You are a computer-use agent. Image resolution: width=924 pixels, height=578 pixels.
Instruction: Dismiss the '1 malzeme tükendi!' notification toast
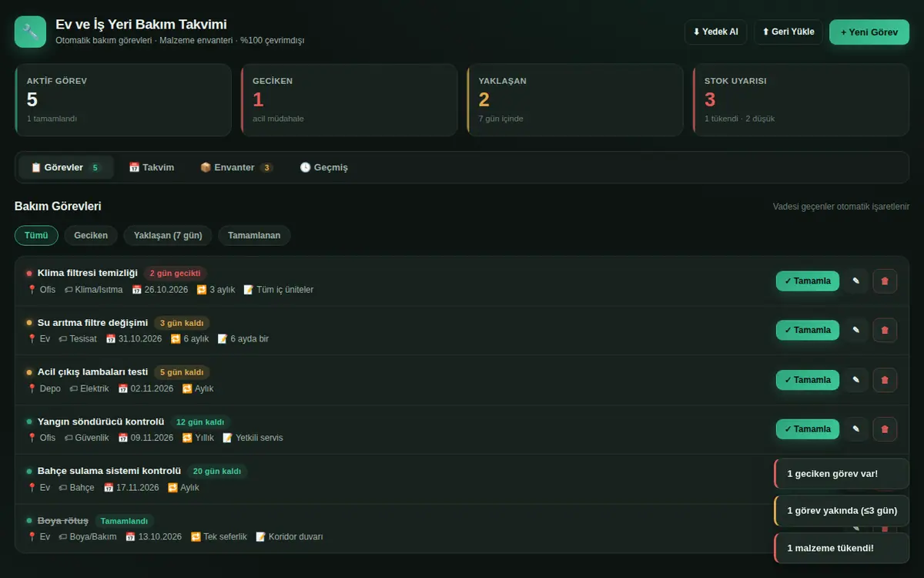[x=842, y=548]
